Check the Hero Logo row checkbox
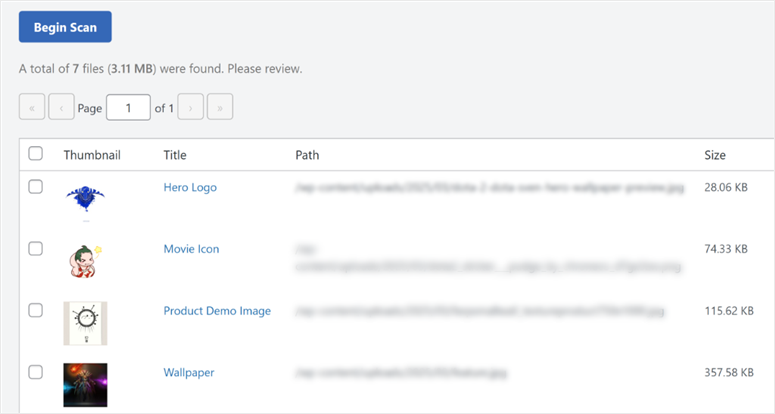 pyautogui.click(x=36, y=187)
